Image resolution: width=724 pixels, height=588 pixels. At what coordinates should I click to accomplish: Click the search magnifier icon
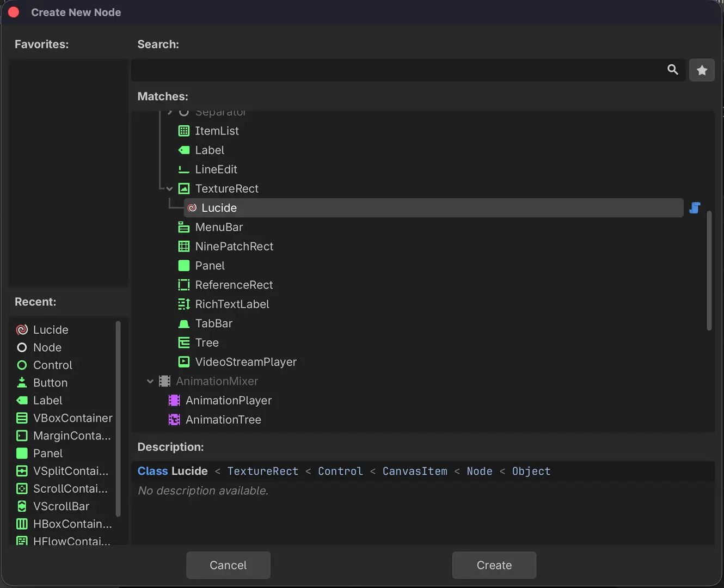tap(673, 70)
